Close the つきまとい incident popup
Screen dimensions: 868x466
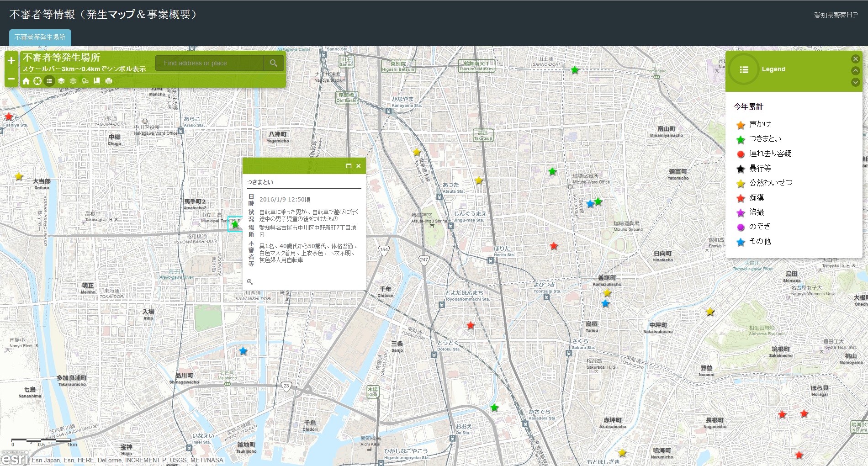tap(359, 166)
